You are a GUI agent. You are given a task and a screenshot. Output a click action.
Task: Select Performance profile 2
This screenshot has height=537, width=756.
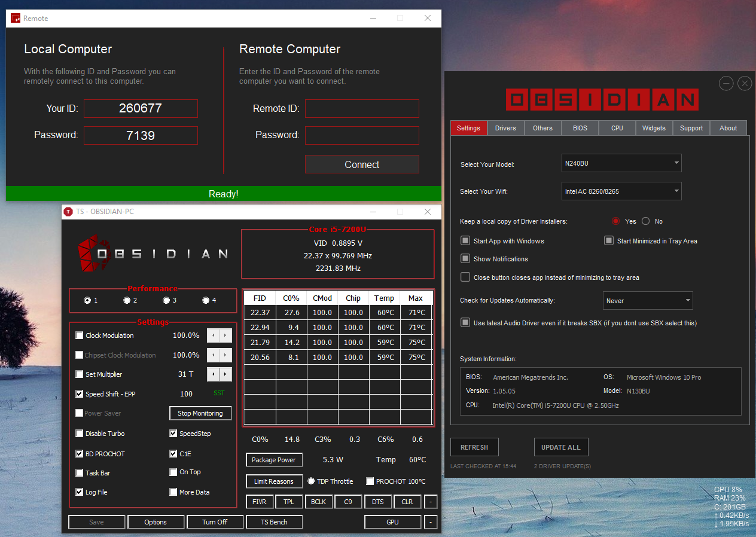click(127, 300)
